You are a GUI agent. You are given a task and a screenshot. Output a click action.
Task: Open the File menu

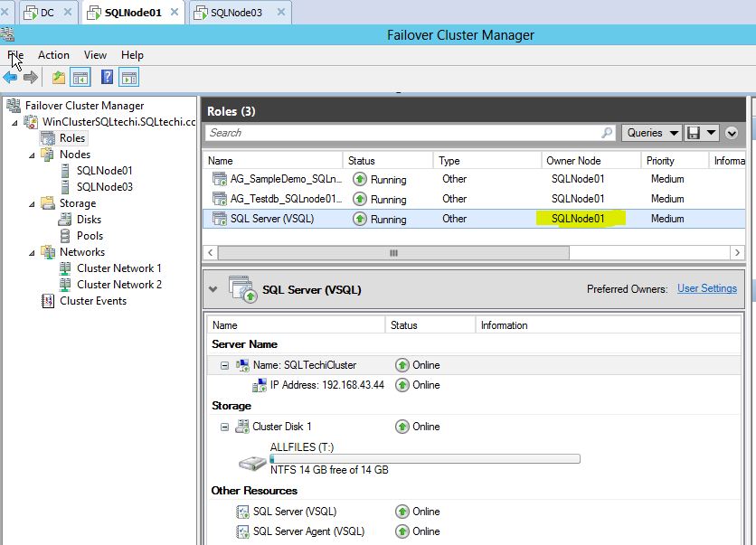coord(15,55)
